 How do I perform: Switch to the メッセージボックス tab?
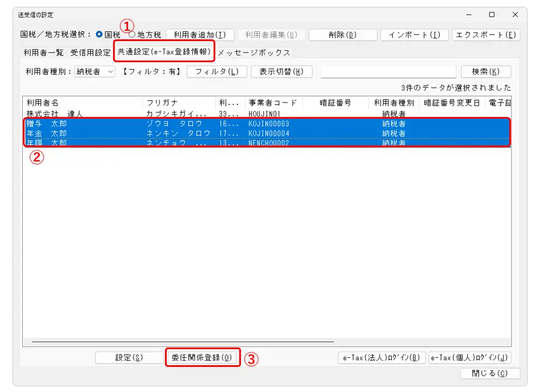click(x=254, y=52)
